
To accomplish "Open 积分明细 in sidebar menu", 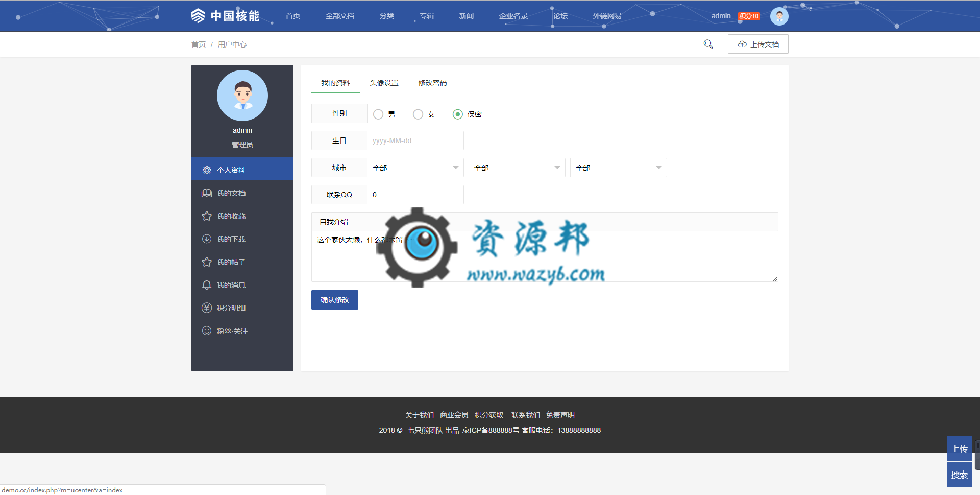I will [x=242, y=308].
